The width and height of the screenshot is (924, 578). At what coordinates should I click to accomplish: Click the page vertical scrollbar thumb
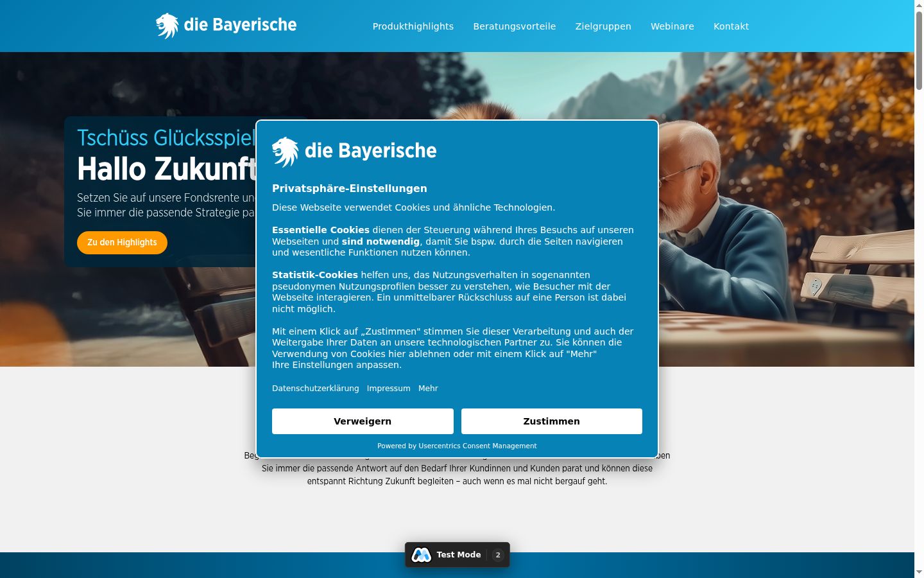coord(919,51)
